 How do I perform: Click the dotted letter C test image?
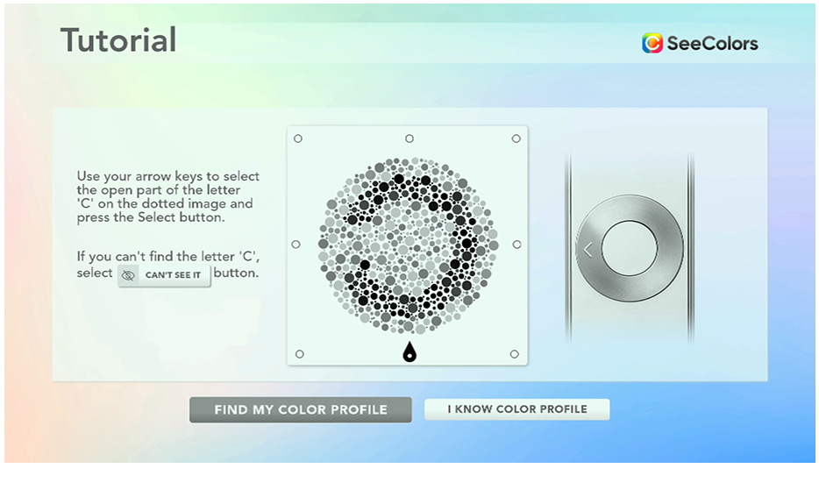click(408, 244)
